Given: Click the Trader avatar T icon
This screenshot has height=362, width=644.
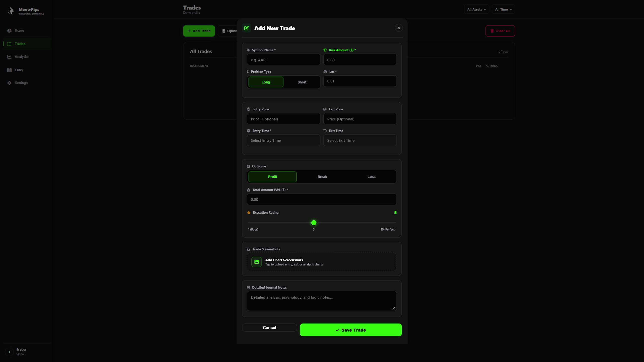Looking at the screenshot, I should [x=9, y=352].
